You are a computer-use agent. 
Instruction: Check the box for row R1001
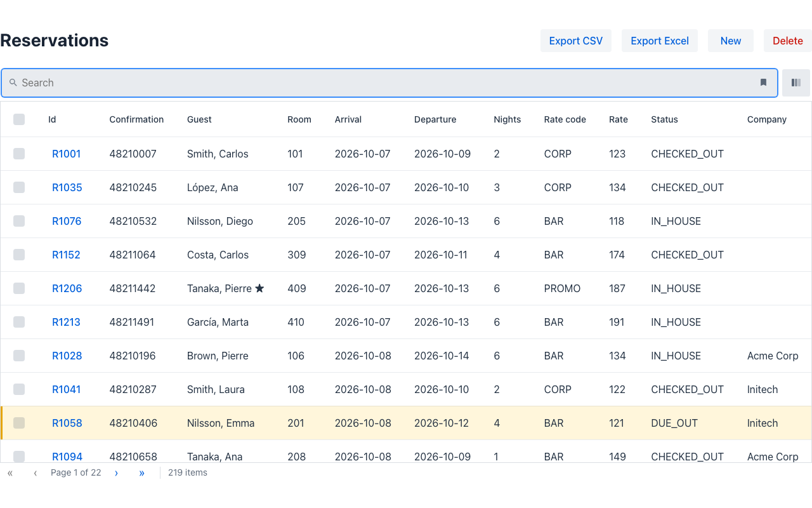[x=19, y=154]
